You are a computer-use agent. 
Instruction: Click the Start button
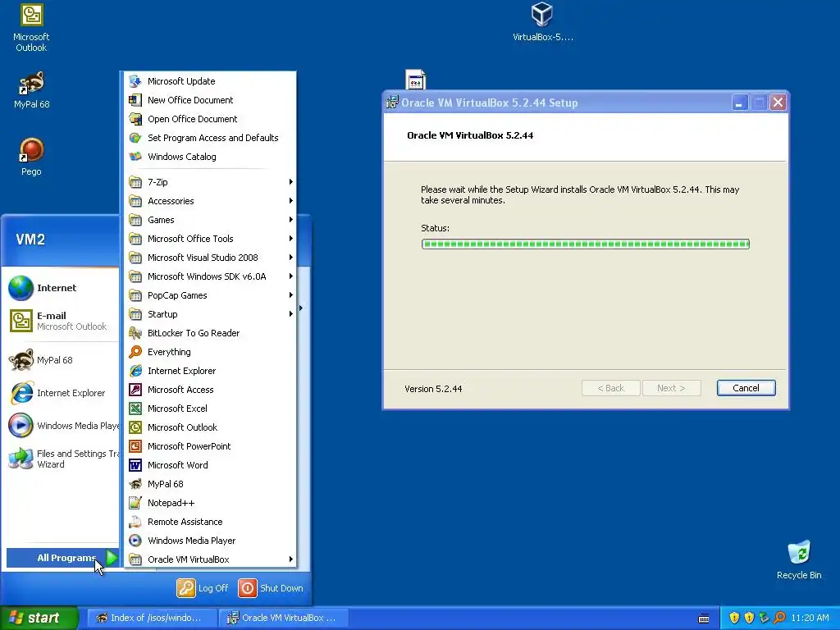(39, 618)
